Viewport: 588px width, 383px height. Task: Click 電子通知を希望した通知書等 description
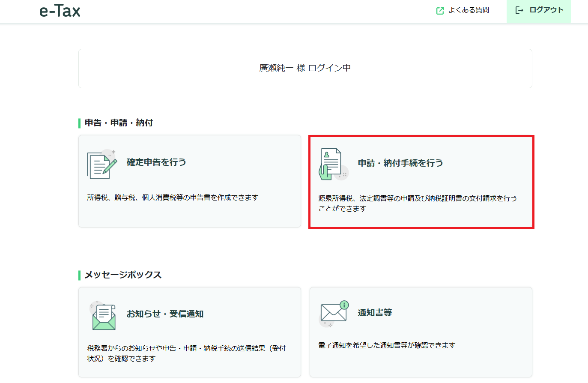tap(387, 345)
